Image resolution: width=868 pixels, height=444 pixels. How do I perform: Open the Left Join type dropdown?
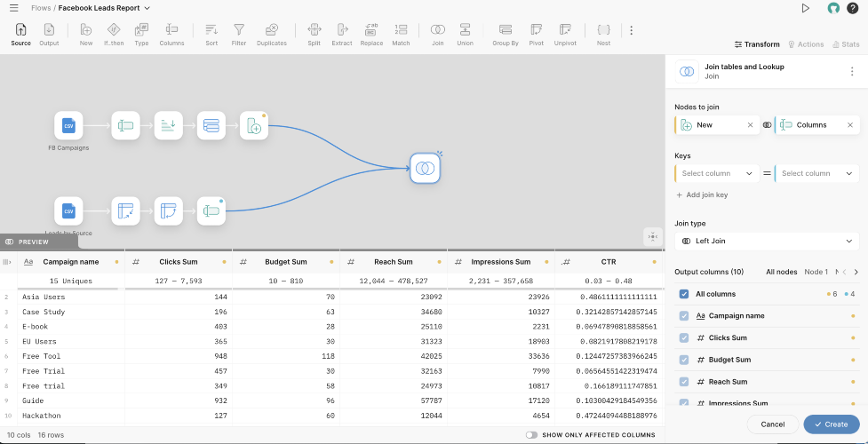767,241
